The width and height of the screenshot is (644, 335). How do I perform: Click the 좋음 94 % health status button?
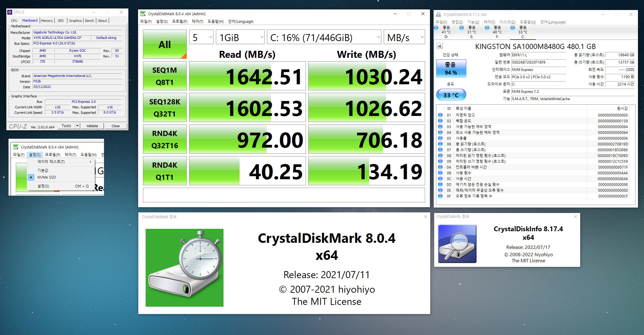coord(451,68)
